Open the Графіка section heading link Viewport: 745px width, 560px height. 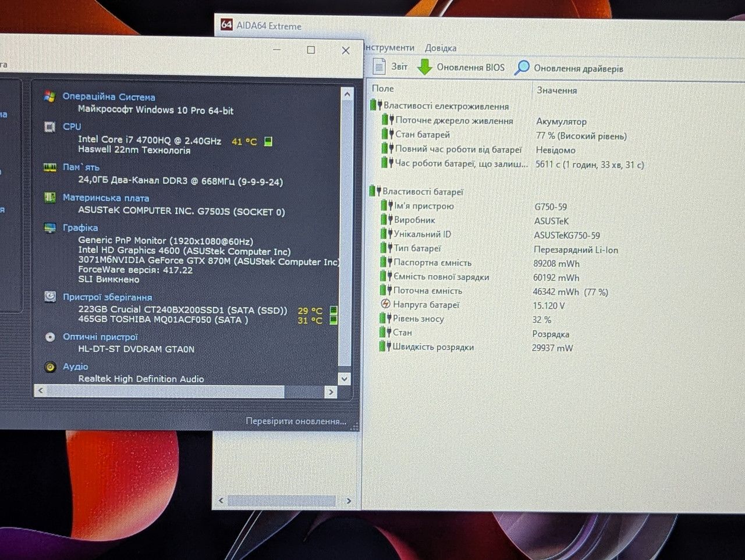click(x=80, y=228)
